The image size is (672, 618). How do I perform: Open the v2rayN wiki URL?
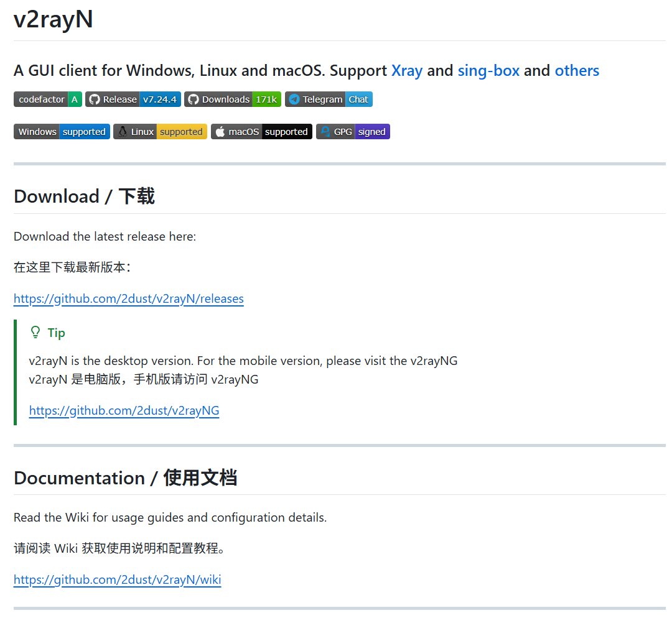pos(118,579)
